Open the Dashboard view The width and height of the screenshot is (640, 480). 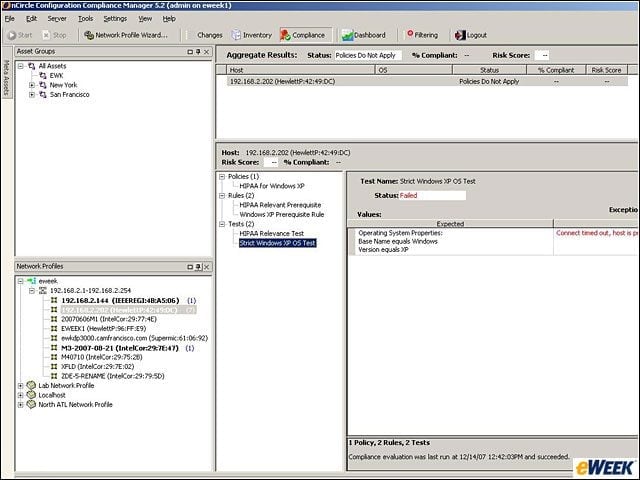click(364, 35)
